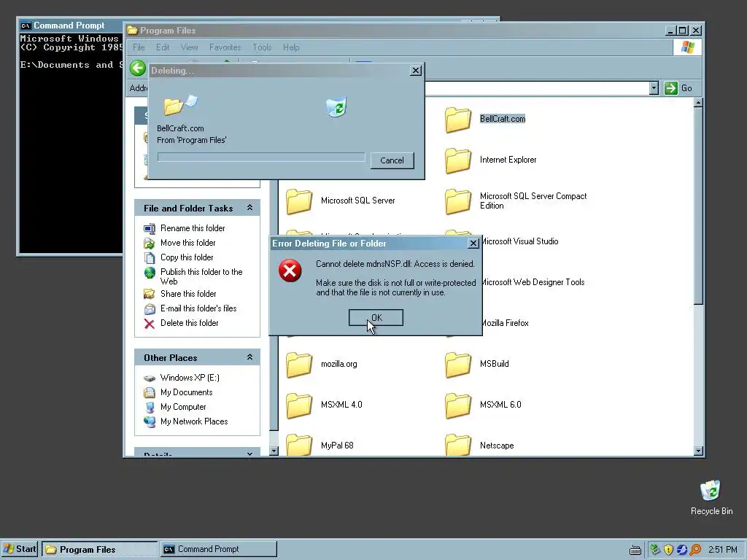
Task: Select the MSBuild folder
Action: (x=477, y=365)
